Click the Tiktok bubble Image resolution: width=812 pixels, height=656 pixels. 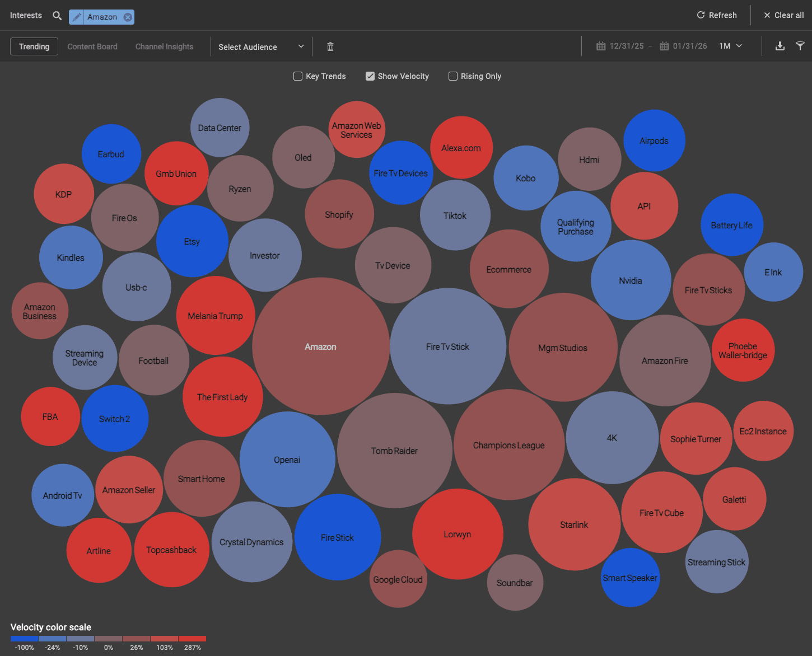[455, 215]
